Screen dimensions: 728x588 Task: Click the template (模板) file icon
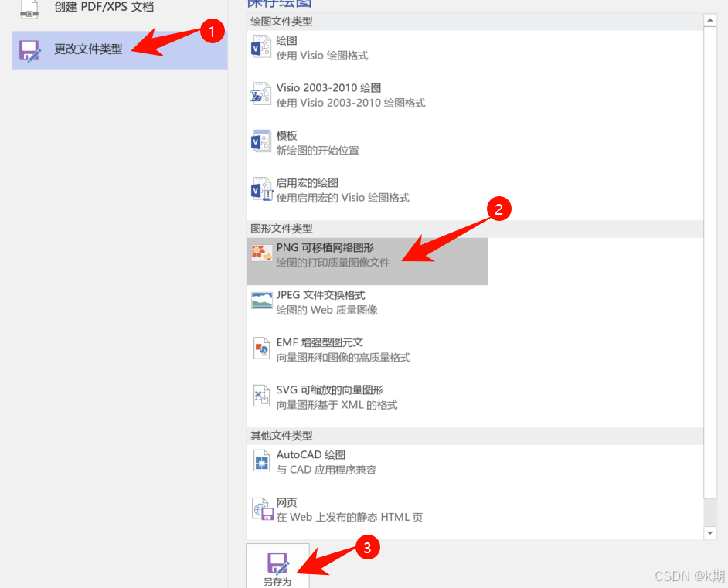pos(261,141)
